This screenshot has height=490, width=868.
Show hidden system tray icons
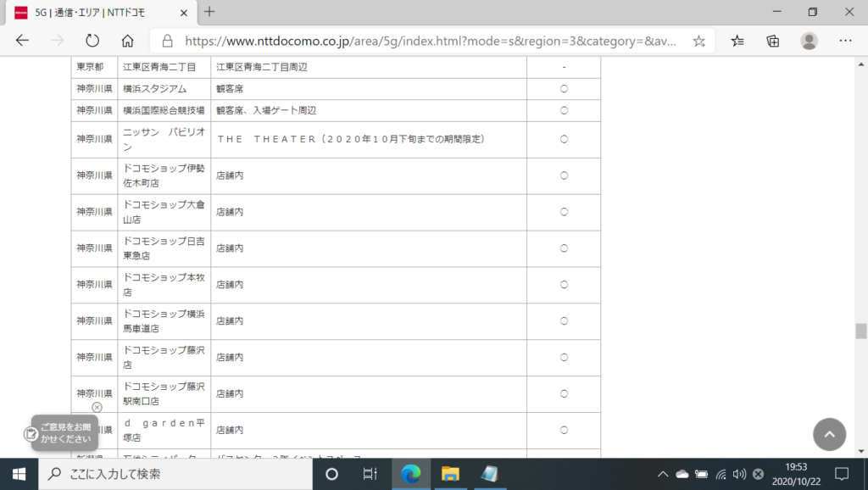(663, 475)
